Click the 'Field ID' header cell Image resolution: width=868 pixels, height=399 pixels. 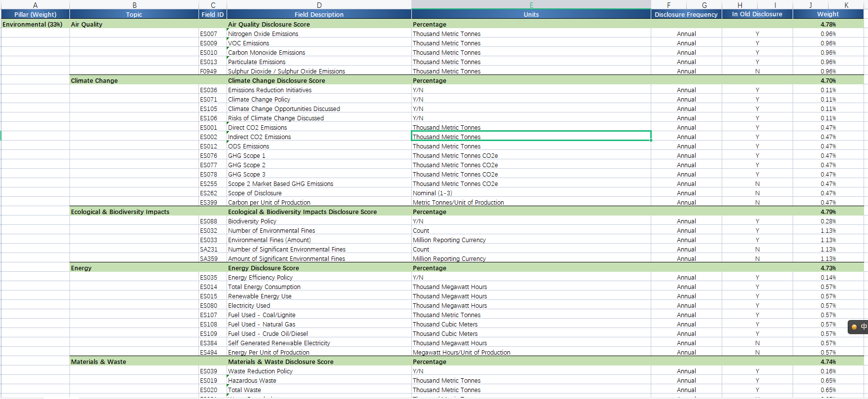pos(213,14)
